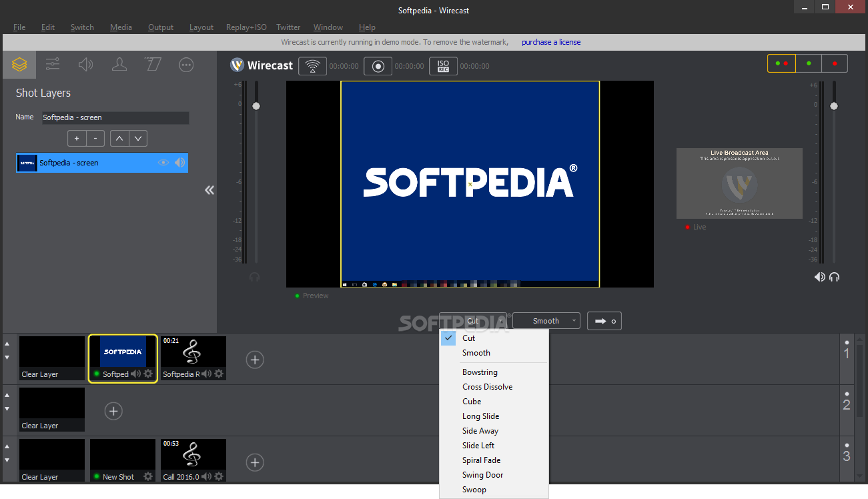Open the Shot Layers panel icon

(19, 65)
